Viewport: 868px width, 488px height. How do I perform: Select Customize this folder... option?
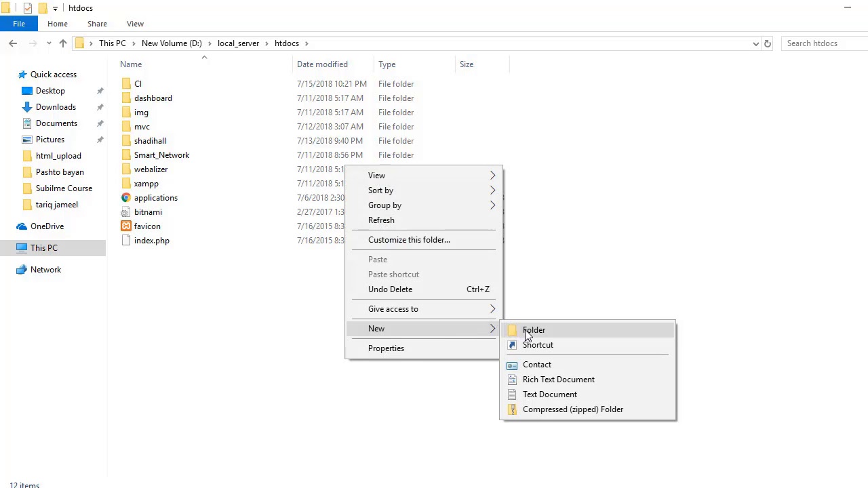click(409, 240)
